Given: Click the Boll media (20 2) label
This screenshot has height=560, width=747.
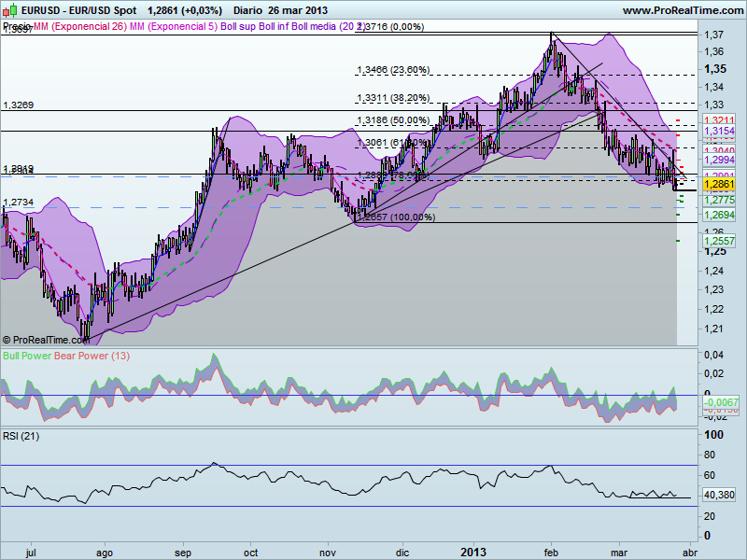Looking at the screenshot, I should tap(329, 27).
